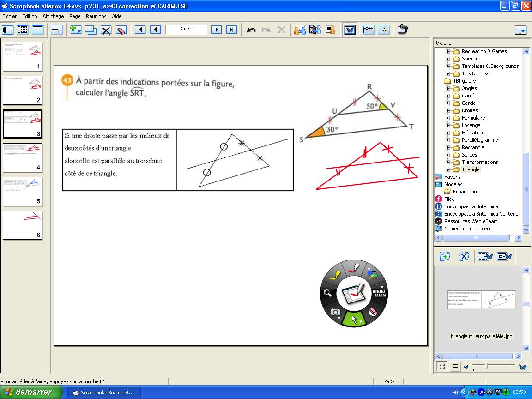Collapse the TBI galery folder

439,81
